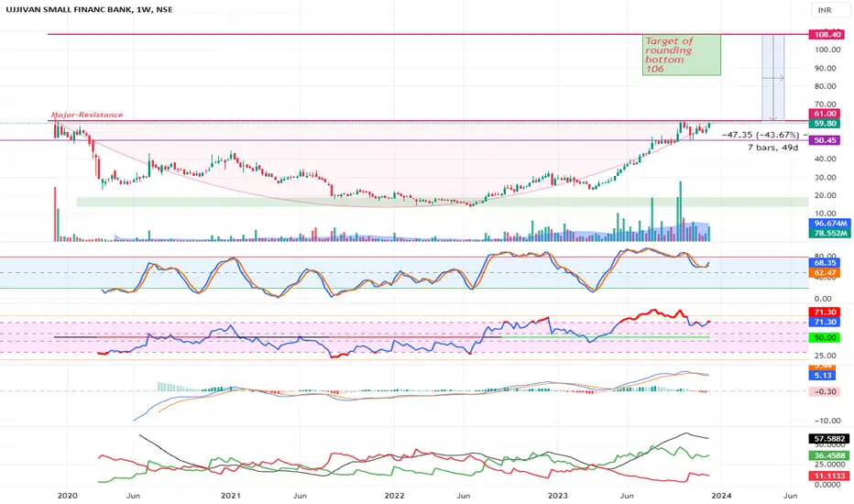Viewport: 854px width, 504px height.
Task: Click the UJJIVAN SMALL FINANC BANK title
Action: coord(68,9)
